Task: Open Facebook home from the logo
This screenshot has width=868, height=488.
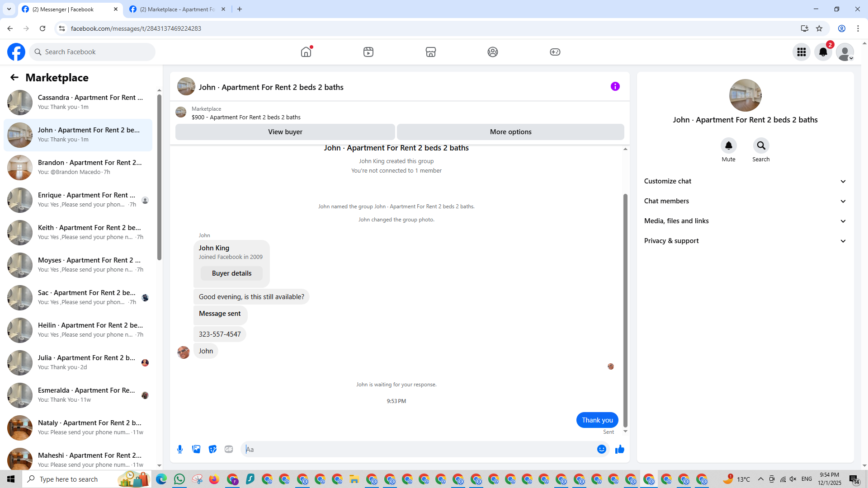Action: [x=16, y=52]
